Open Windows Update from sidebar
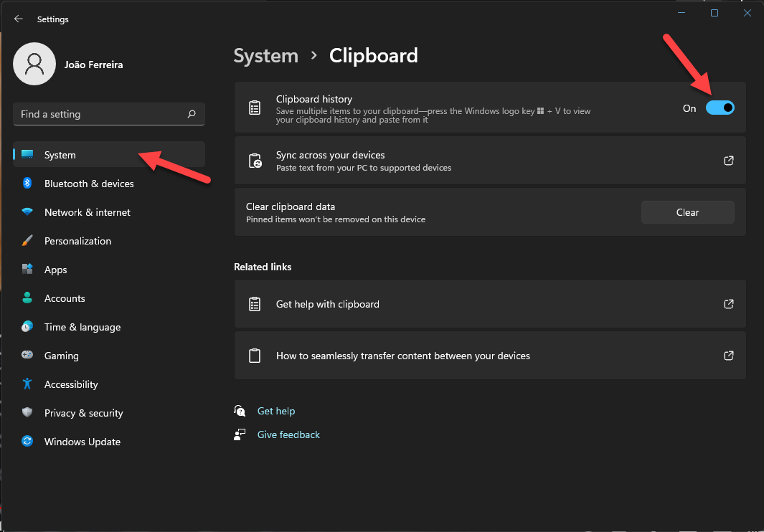This screenshot has width=764, height=532. click(82, 442)
